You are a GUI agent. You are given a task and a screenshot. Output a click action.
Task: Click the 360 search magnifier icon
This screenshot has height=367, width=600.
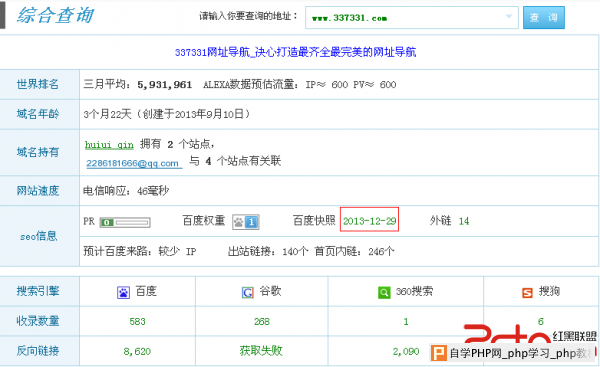click(x=384, y=292)
